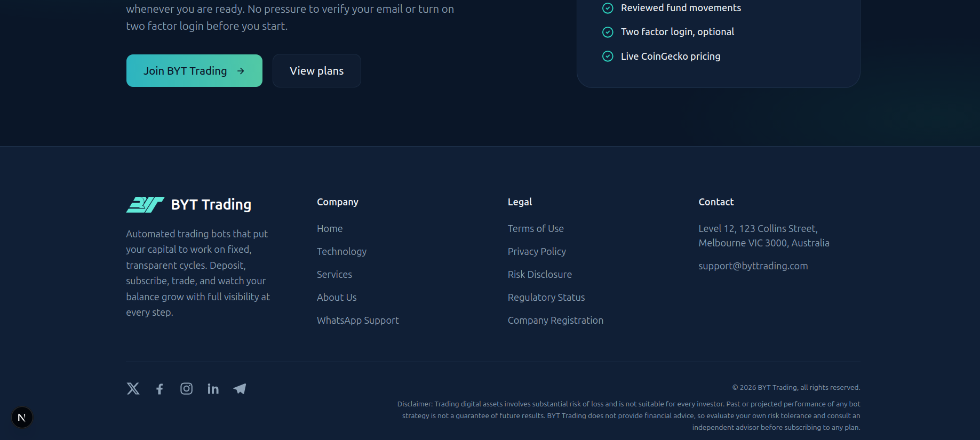Click checkmark icon beside Live CoinGecko pricing
The height and width of the screenshot is (440, 980).
pos(608,56)
